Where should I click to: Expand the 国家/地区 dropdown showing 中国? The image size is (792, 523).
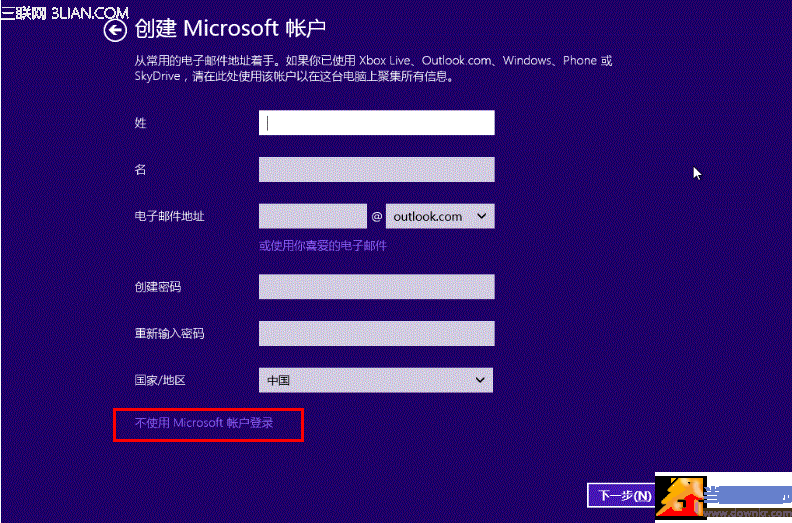point(376,380)
